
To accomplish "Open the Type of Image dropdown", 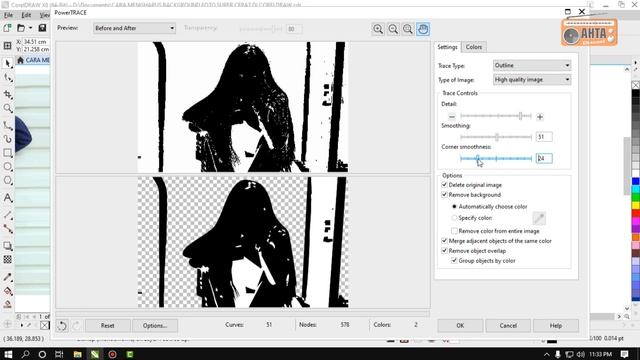I will pyautogui.click(x=532, y=80).
